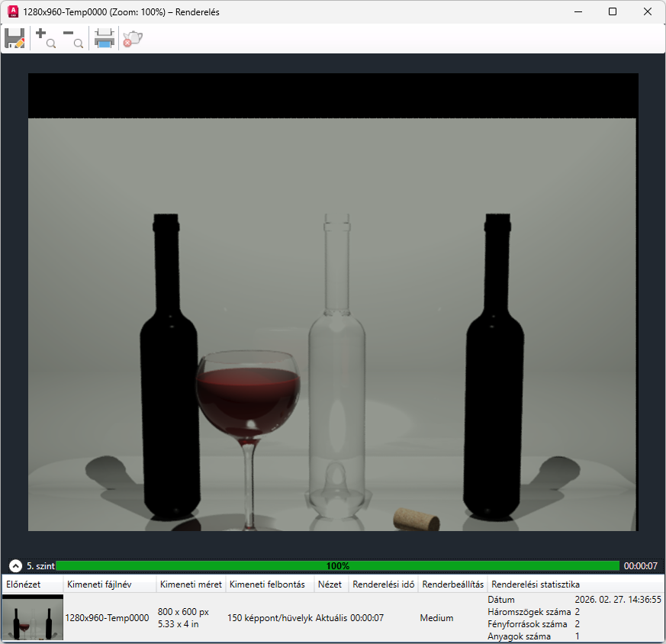Print the render using the printer icon
Viewport: 666px width, 644px height.
pos(105,38)
